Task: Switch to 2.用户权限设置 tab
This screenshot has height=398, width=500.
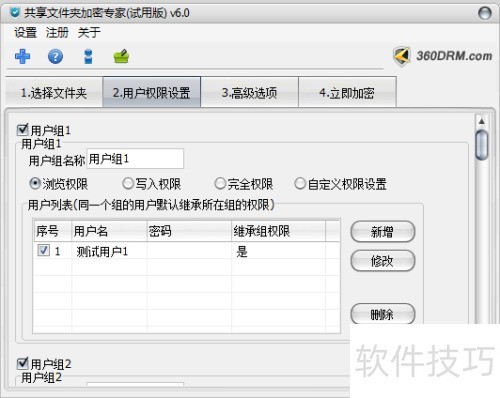Action: coord(152,92)
